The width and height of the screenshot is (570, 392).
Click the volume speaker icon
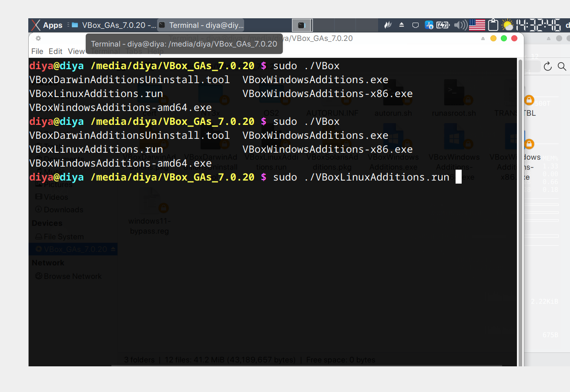[x=460, y=25]
